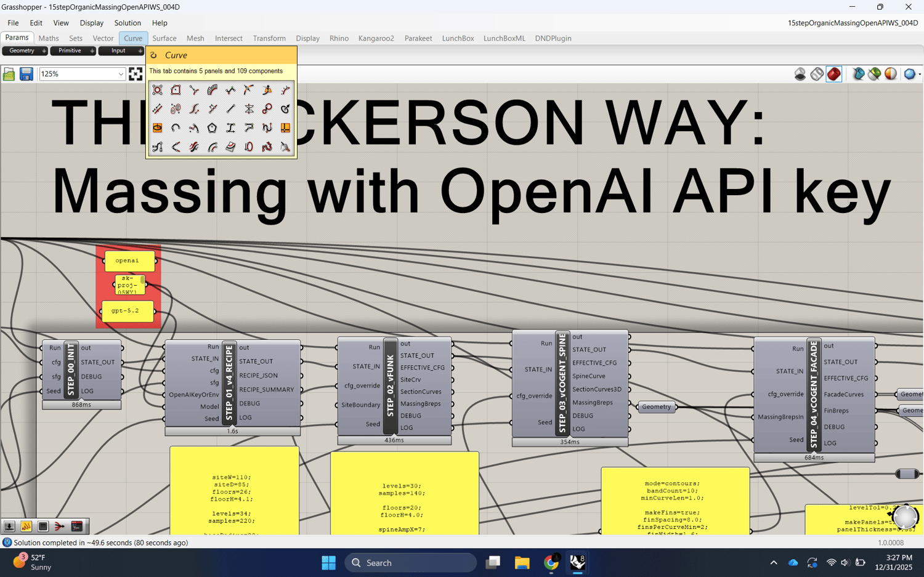Select the orange square with crossed lines icon

coord(285,128)
